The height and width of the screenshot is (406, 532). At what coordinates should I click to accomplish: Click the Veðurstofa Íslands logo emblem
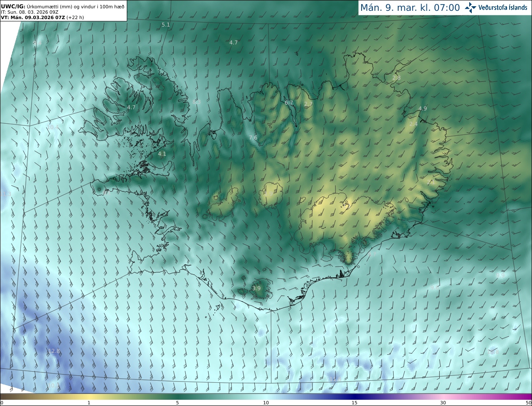[470, 7]
